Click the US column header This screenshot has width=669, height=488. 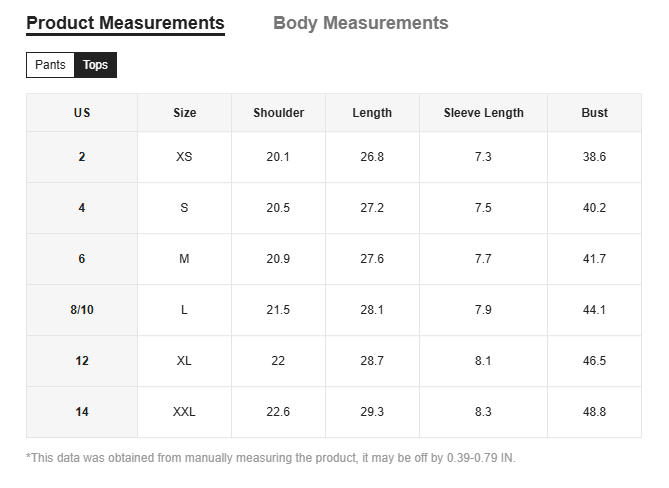coord(82,113)
